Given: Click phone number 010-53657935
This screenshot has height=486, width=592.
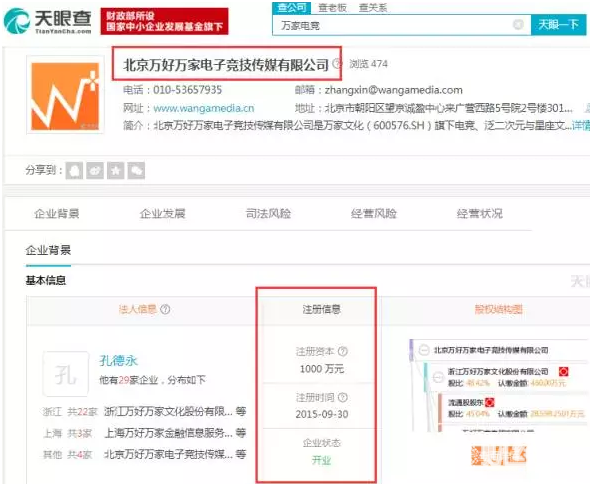Looking at the screenshot, I should click(187, 90).
